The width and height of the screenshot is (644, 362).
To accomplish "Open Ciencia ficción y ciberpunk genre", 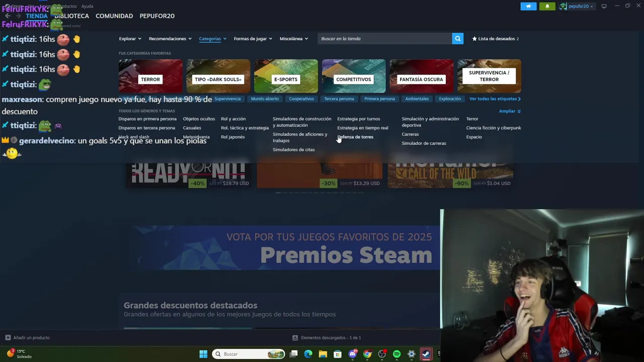I will point(494,128).
